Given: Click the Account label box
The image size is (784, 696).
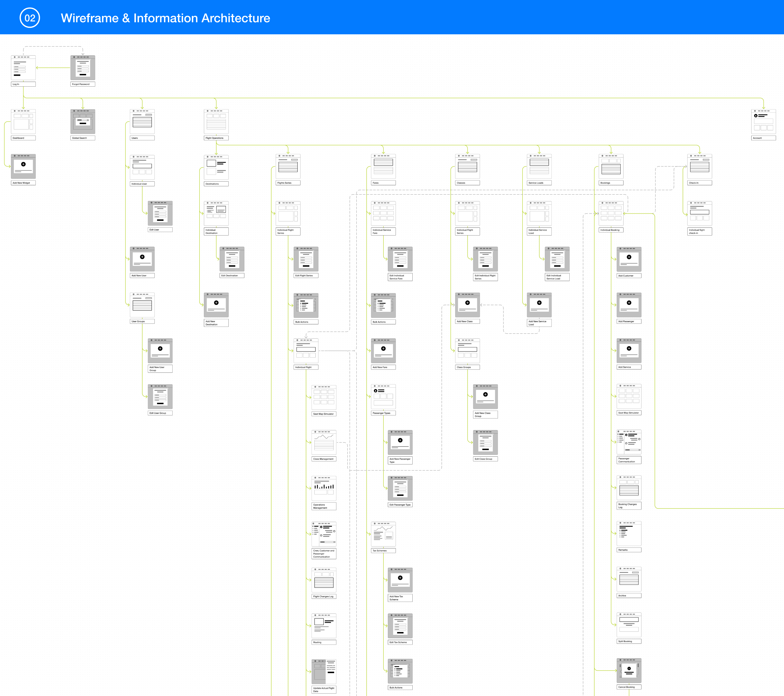Looking at the screenshot, I should [763, 138].
